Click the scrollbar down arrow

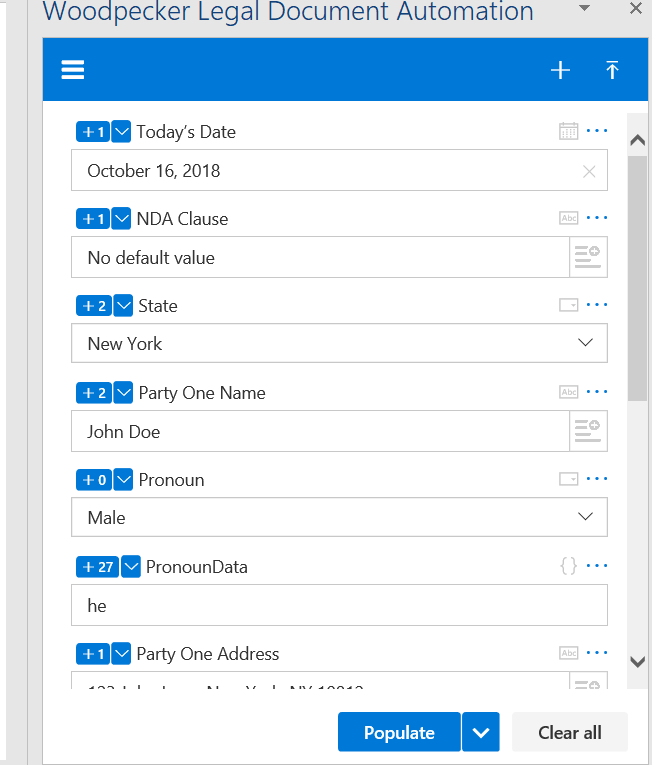point(637,662)
